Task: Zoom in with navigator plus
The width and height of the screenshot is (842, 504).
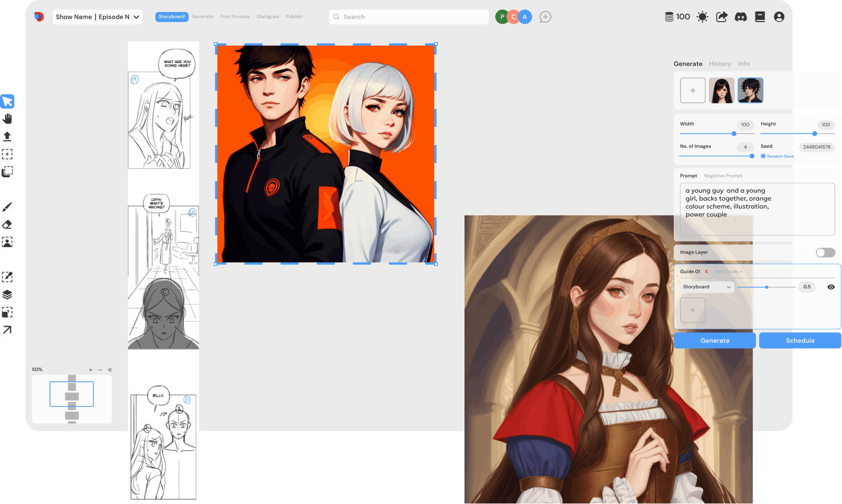Action: (90, 370)
